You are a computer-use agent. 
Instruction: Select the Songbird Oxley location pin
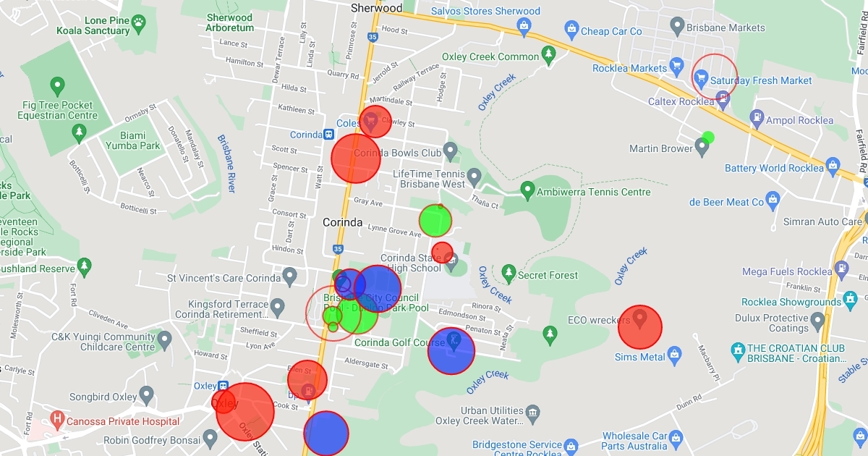coord(147,396)
